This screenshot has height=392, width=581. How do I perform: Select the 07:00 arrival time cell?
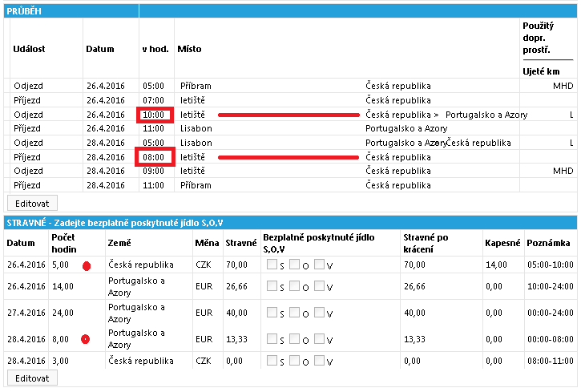click(x=153, y=100)
